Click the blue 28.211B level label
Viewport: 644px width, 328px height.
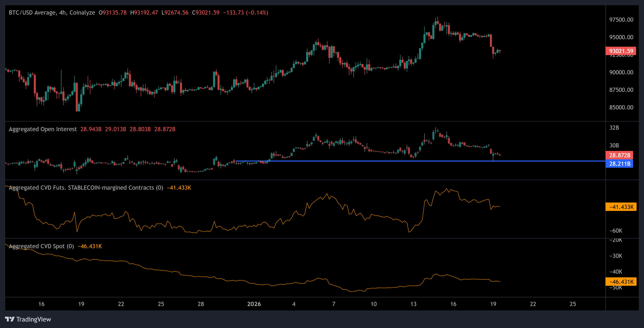pos(619,164)
